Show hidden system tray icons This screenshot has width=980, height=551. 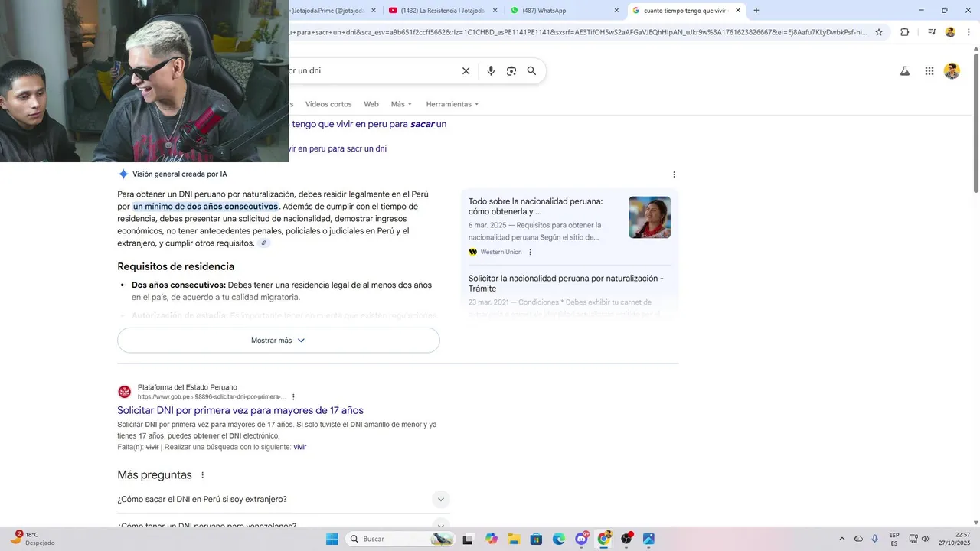842,539
